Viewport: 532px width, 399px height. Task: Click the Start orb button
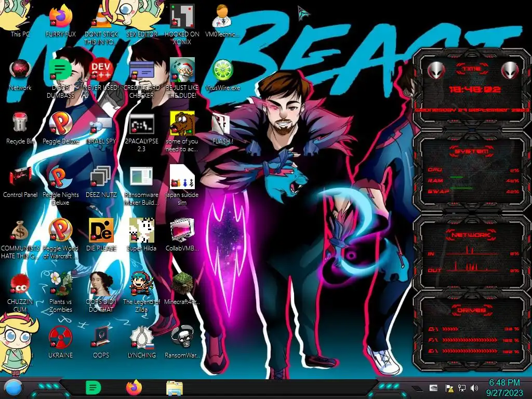(x=14, y=388)
